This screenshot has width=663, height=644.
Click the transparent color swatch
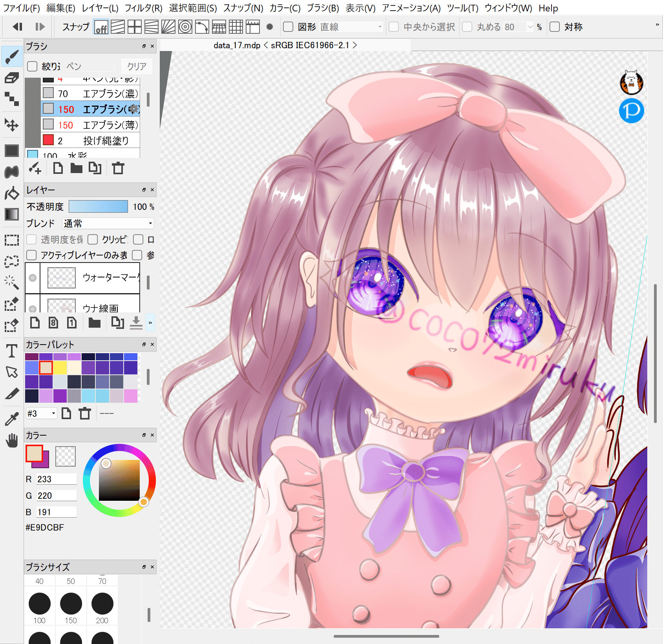(66, 456)
